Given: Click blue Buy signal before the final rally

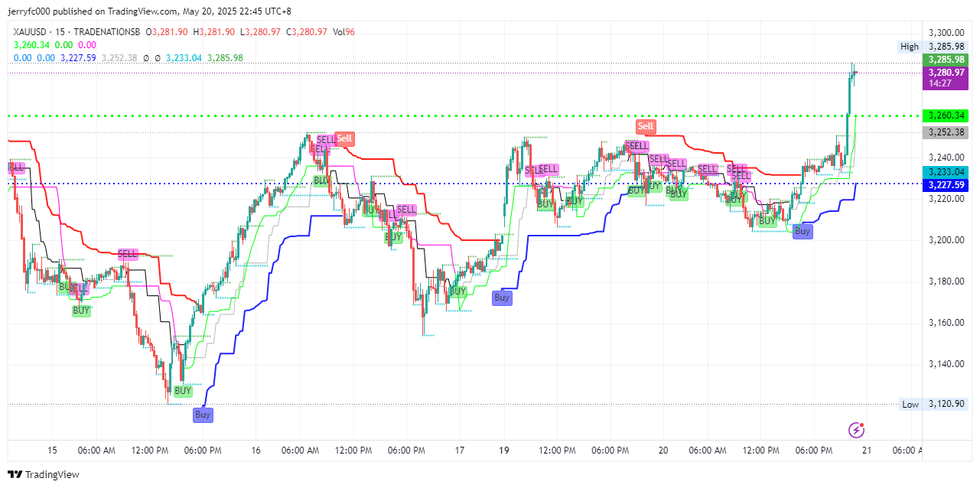Looking at the screenshot, I should (803, 231).
